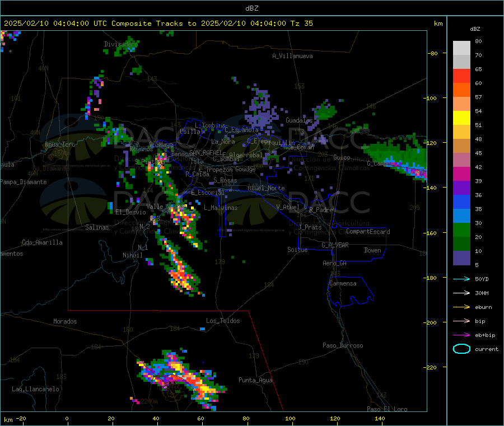Click the 'Divisadero' map label
The height and width of the screenshot is (426, 504).
[x=121, y=44]
